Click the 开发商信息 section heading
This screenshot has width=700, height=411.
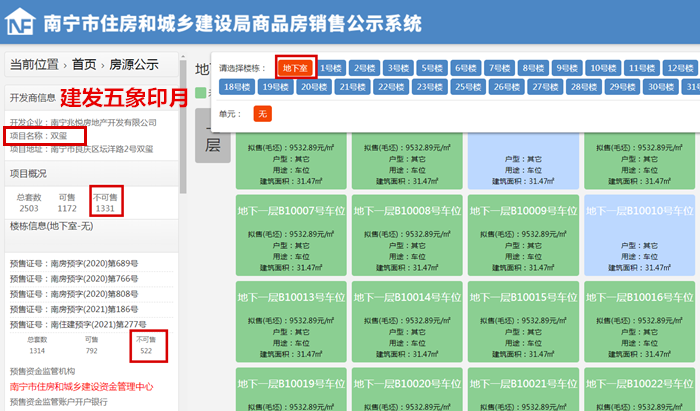click(33, 98)
